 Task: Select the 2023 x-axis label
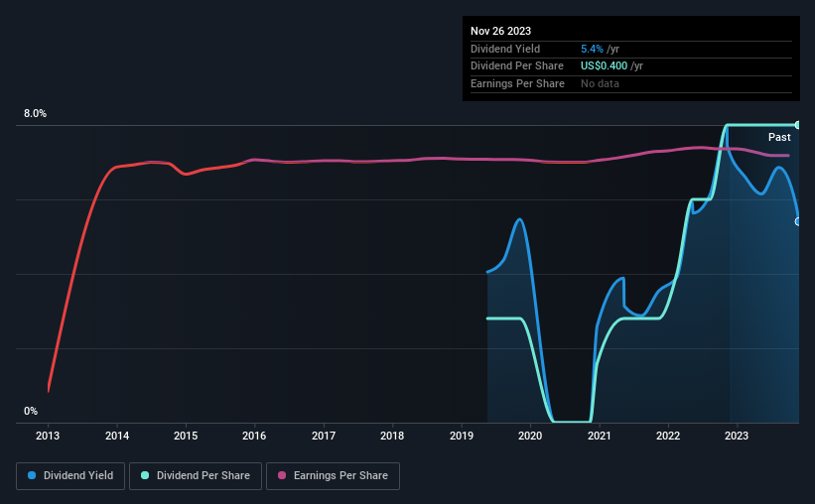(x=737, y=436)
